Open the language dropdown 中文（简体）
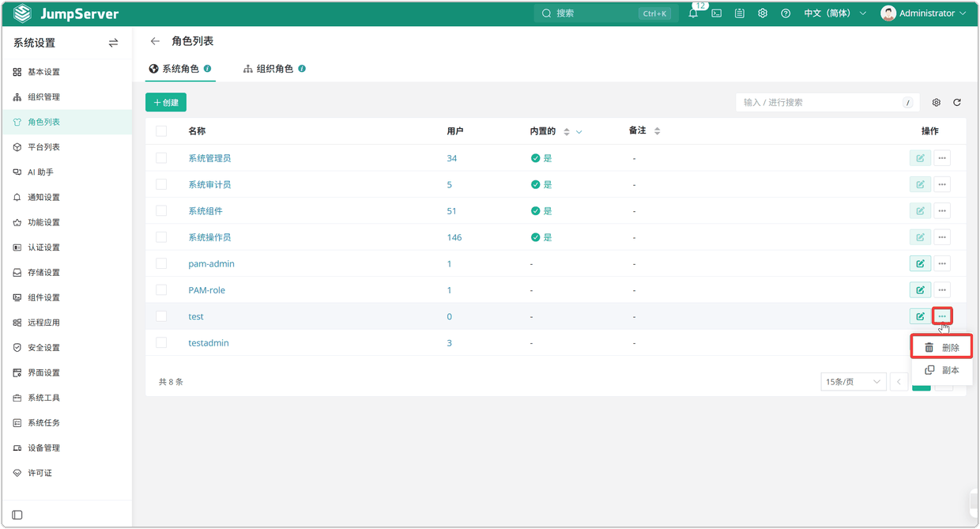 click(x=835, y=13)
